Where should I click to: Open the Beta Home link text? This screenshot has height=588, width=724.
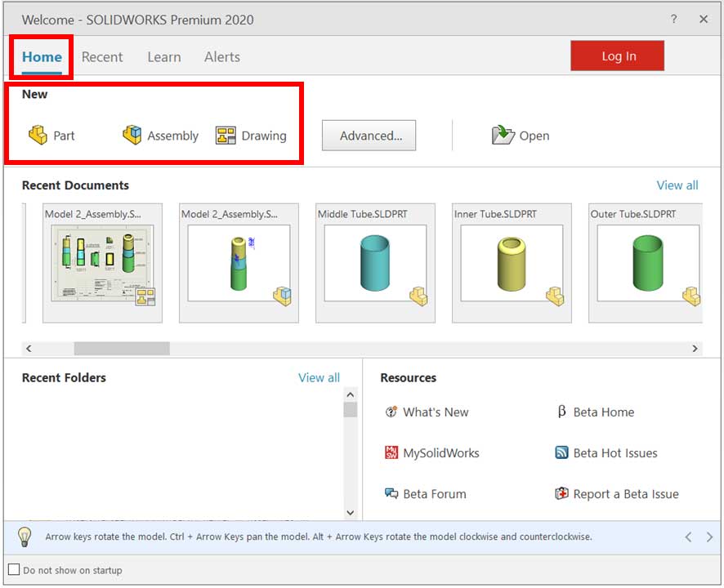[x=604, y=412]
